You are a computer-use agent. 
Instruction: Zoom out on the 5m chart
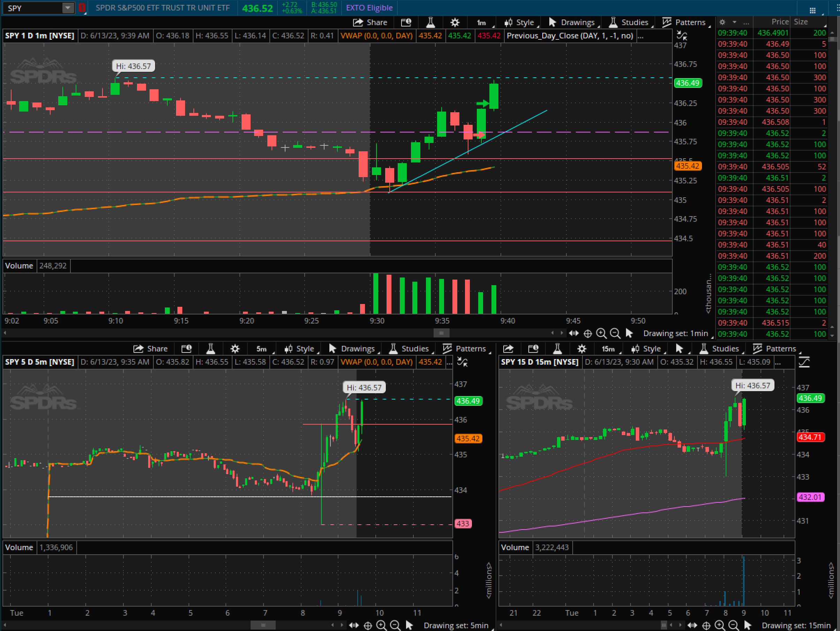[x=395, y=625]
